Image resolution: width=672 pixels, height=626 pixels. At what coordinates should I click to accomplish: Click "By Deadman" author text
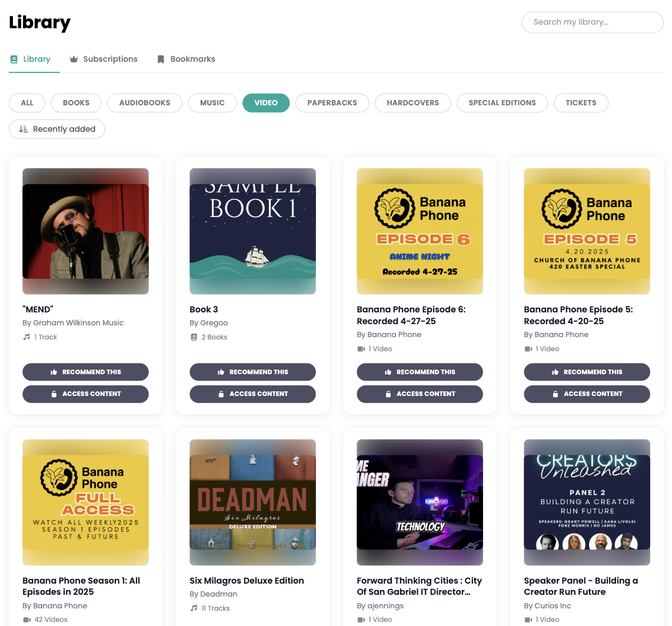(214, 594)
